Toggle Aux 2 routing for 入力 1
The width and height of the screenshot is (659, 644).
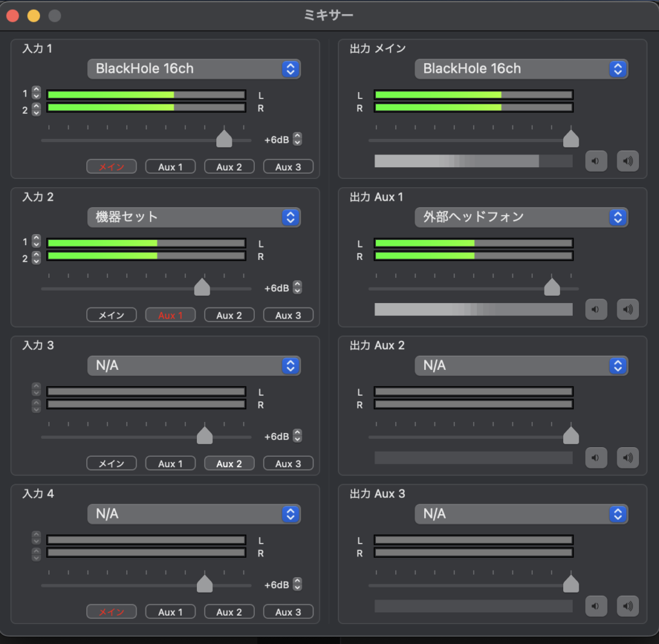pos(229,167)
